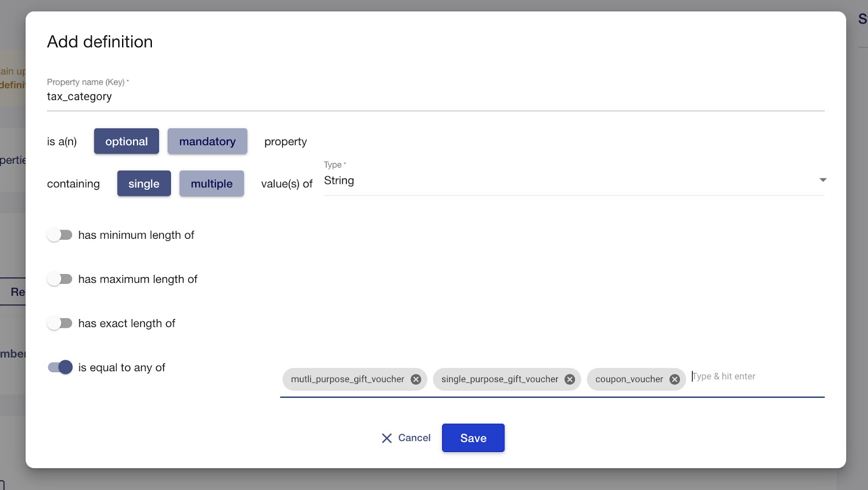Click the Property name input field
Image resolution: width=868 pixels, height=490 pixels.
point(434,97)
